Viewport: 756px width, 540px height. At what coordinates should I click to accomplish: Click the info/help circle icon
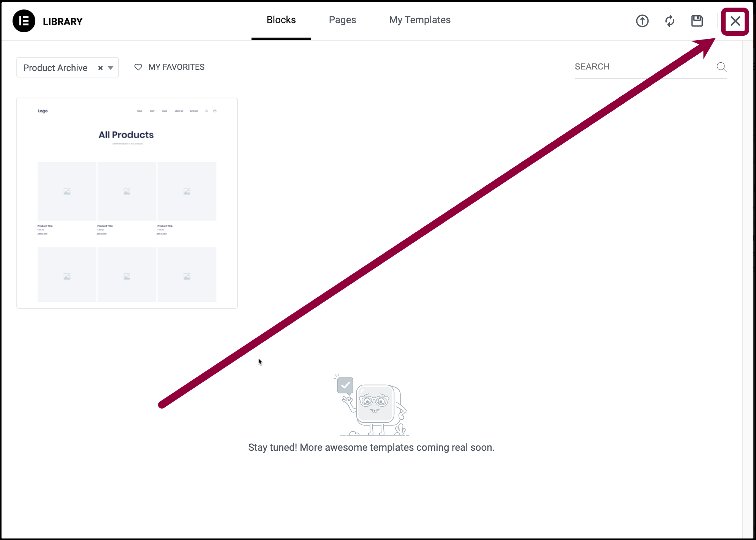[642, 21]
